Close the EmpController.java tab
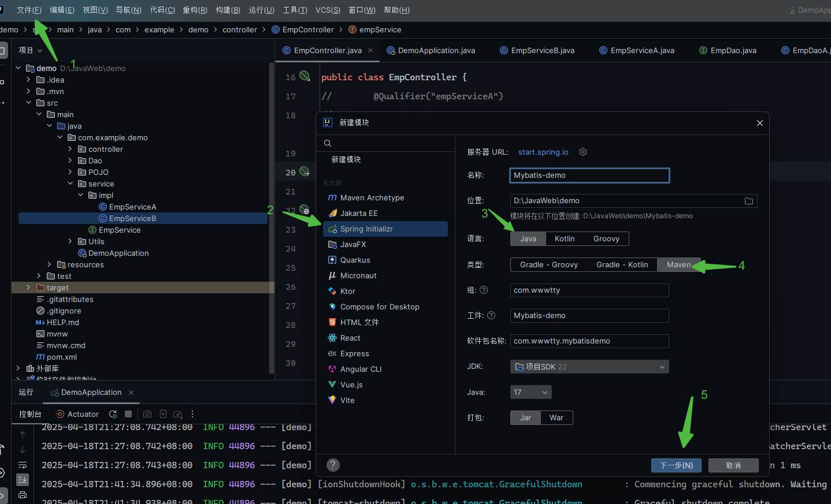 click(x=370, y=50)
